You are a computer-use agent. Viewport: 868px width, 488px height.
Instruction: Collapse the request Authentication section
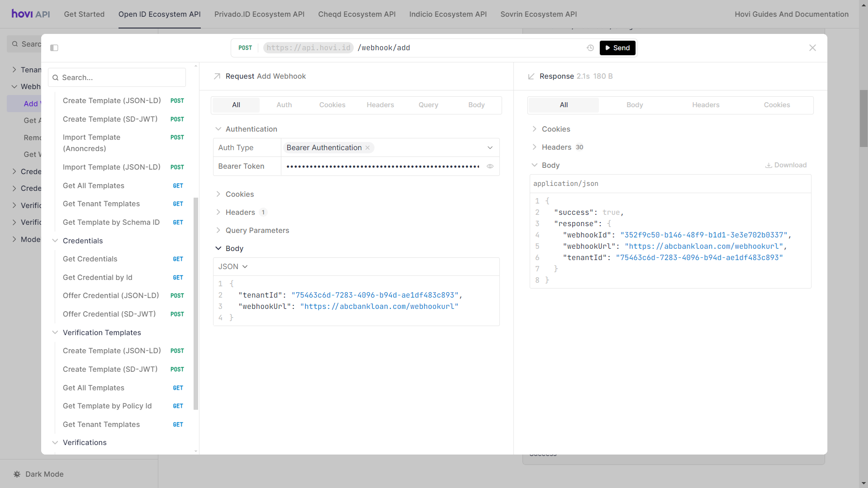point(218,129)
